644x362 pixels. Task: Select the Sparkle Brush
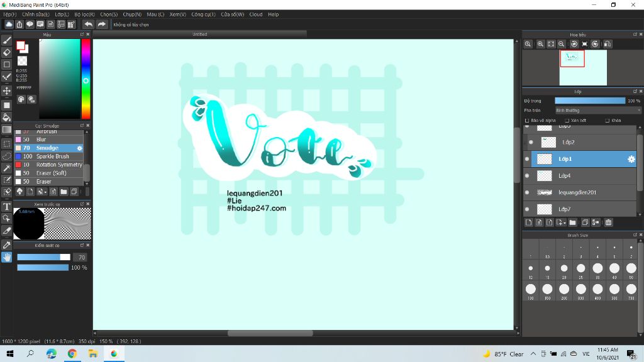[49, 156]
